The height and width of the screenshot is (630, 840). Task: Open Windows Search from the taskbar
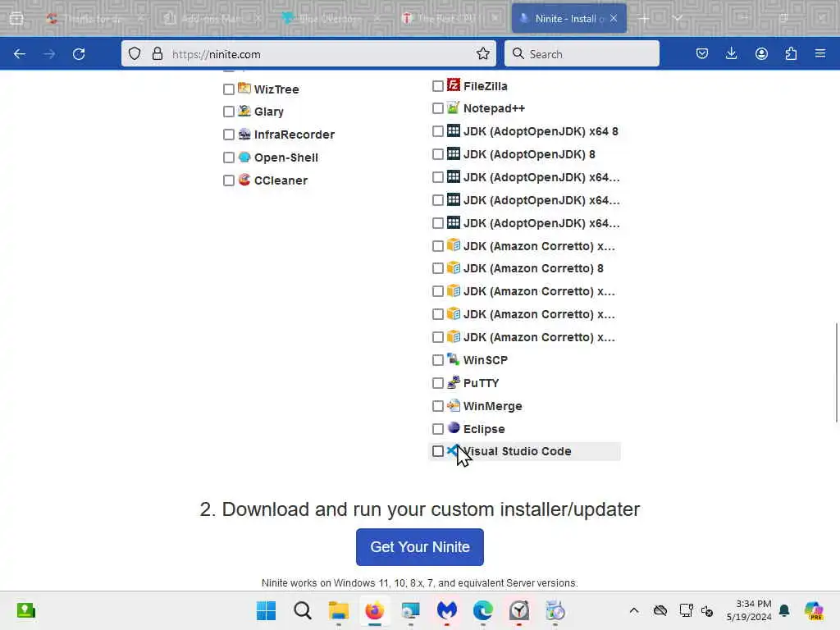303,610
